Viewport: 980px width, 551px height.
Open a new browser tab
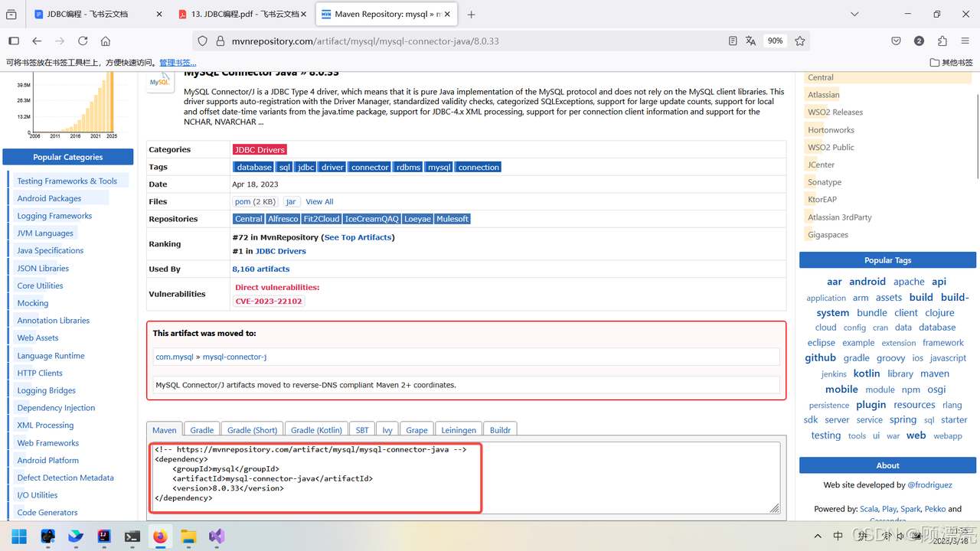(x=471, y=15)
